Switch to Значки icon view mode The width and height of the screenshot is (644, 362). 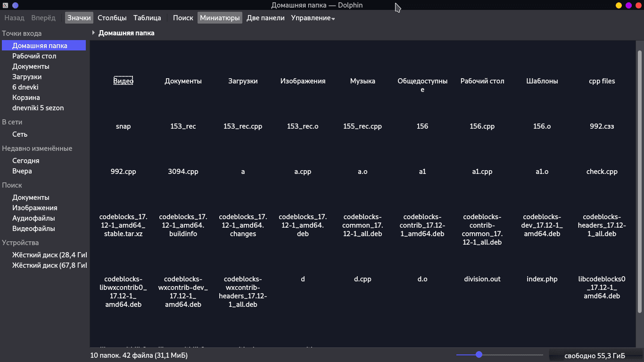(79, 18)
